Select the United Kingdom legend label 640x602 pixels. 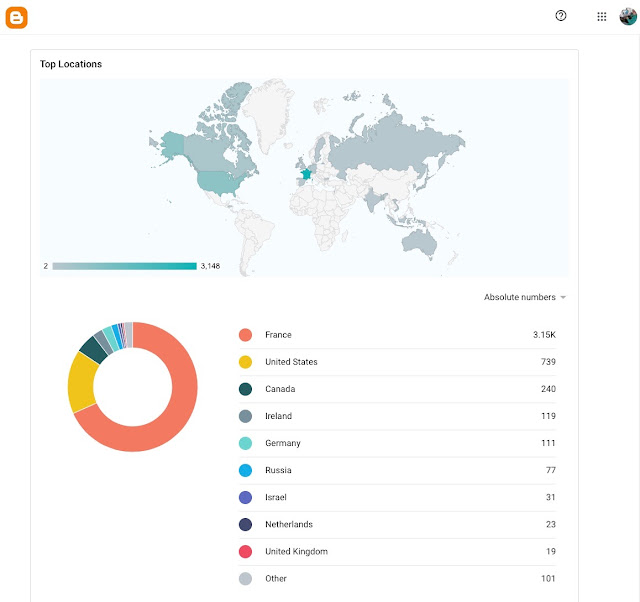pyautogui.click(x=296, y=551)
